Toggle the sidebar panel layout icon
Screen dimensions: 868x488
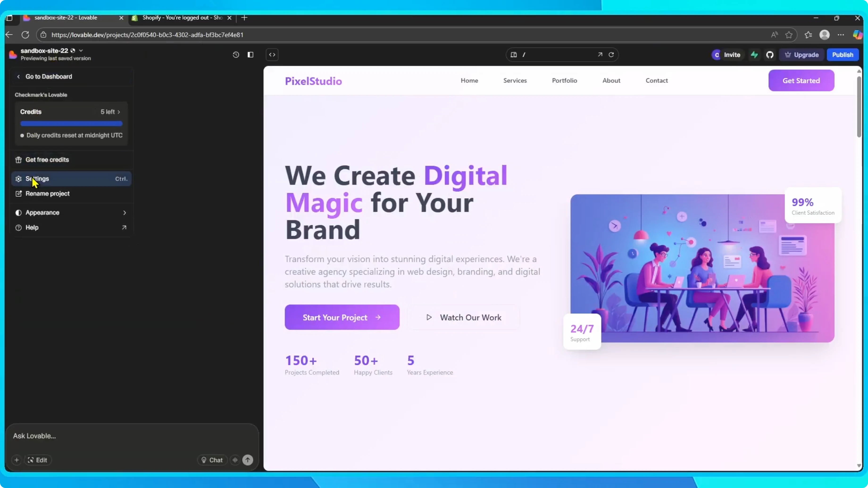[250, 54]
